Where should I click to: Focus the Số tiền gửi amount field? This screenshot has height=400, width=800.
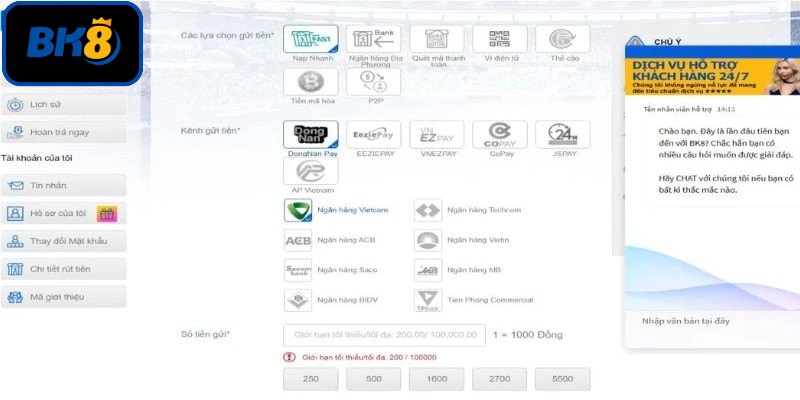(x=384, y=335)
